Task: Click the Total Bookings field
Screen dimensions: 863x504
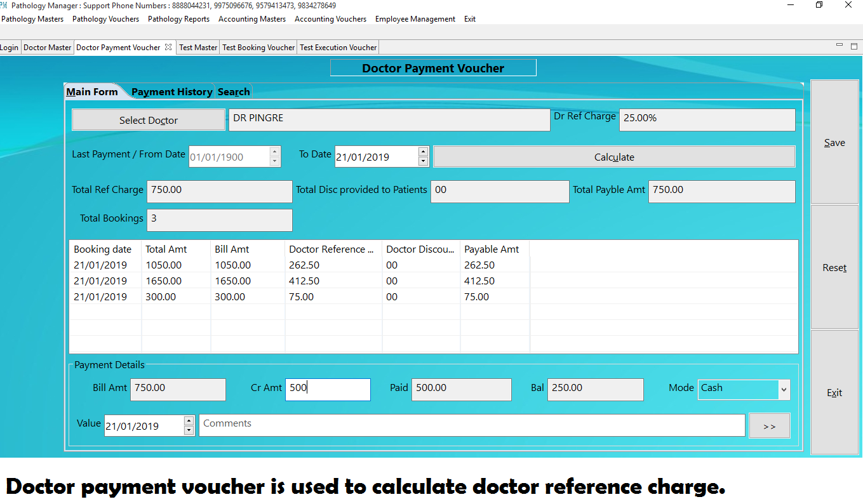Action: coord(220,220)
